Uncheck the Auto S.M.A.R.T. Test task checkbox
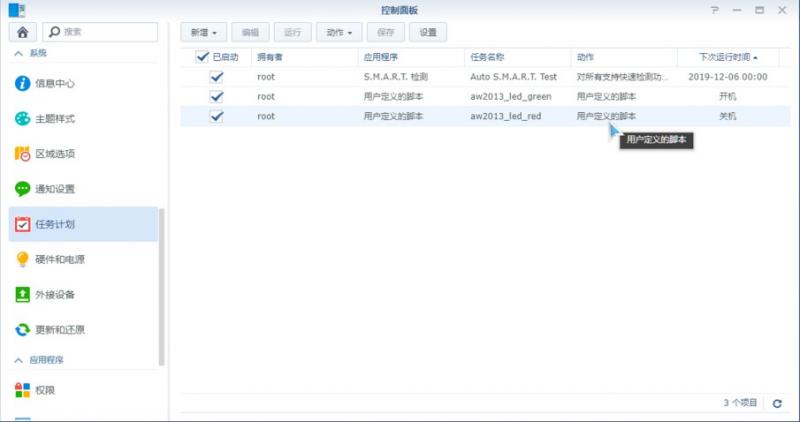 217,77
